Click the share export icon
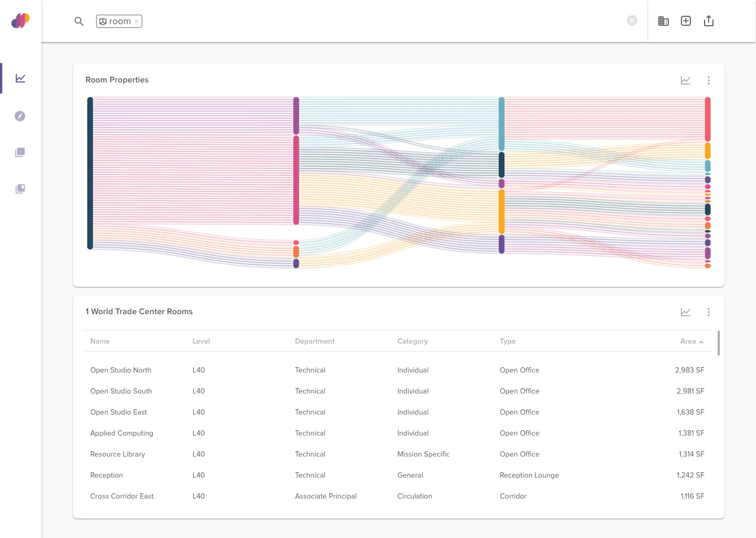 (709, 21)
